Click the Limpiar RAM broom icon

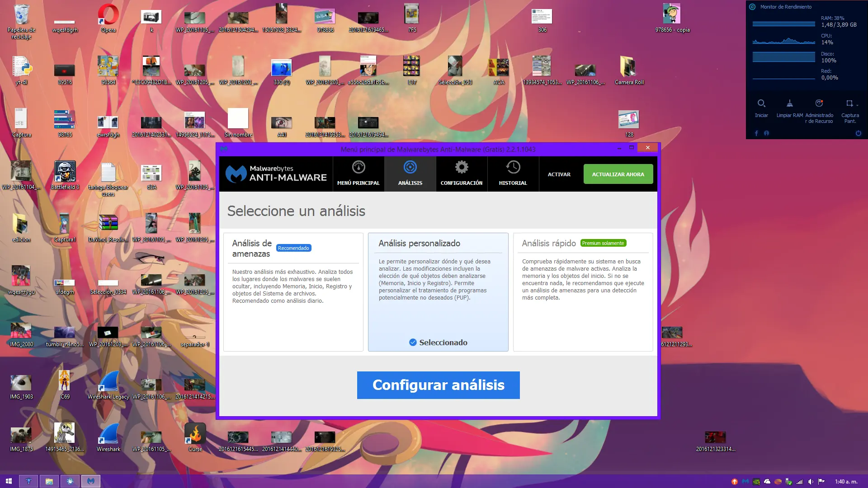[x=789, y=103]
